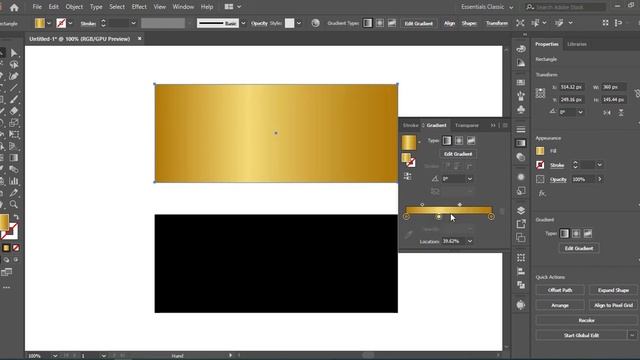Open the Effect menu
The width and height of the screenshot is (640, 360).
[x=139, y=7]
